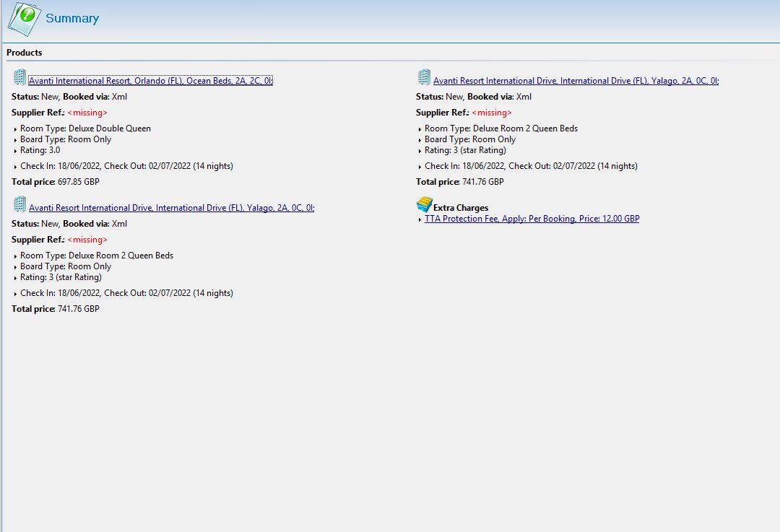The image size is (780, 532).
Task: Open right-column Avanti Resort International Drive Yalago link
Action: [576, 81]
